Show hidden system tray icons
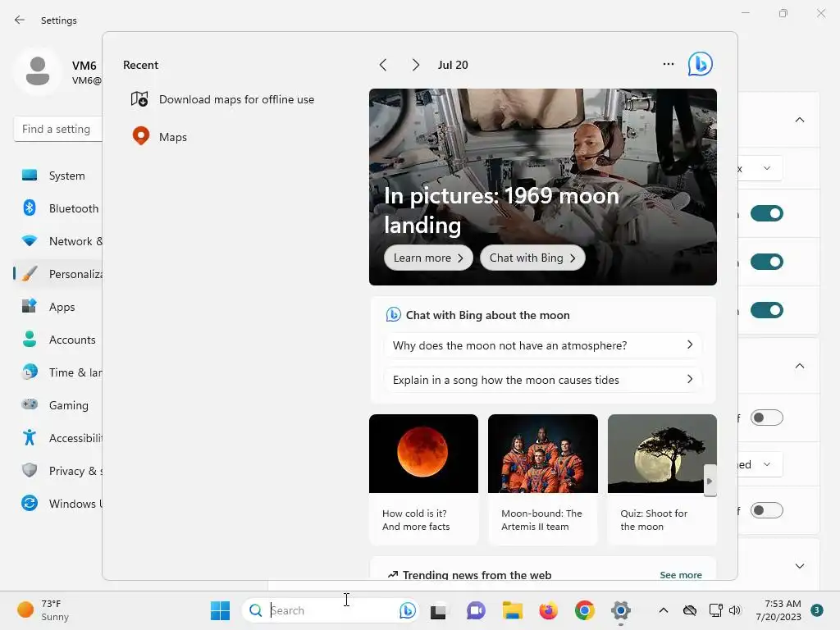This screenshot has height=630, width=840. pos(663,610)
